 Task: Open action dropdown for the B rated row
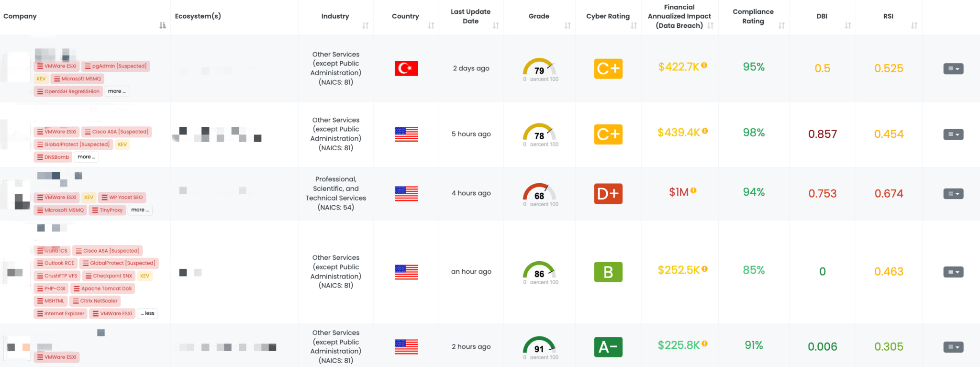pos(953,272)
